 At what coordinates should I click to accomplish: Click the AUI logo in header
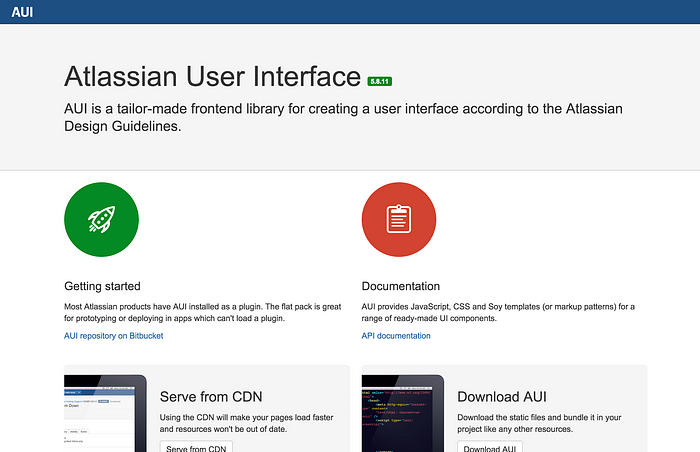(22, 12)
